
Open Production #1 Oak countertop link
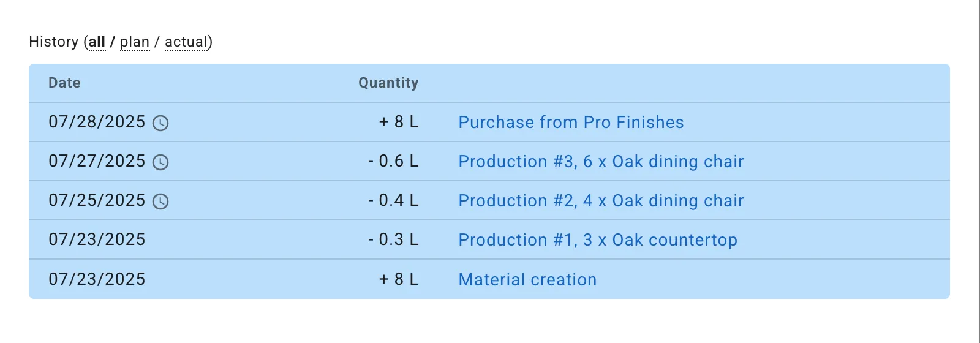click(598, 240)
